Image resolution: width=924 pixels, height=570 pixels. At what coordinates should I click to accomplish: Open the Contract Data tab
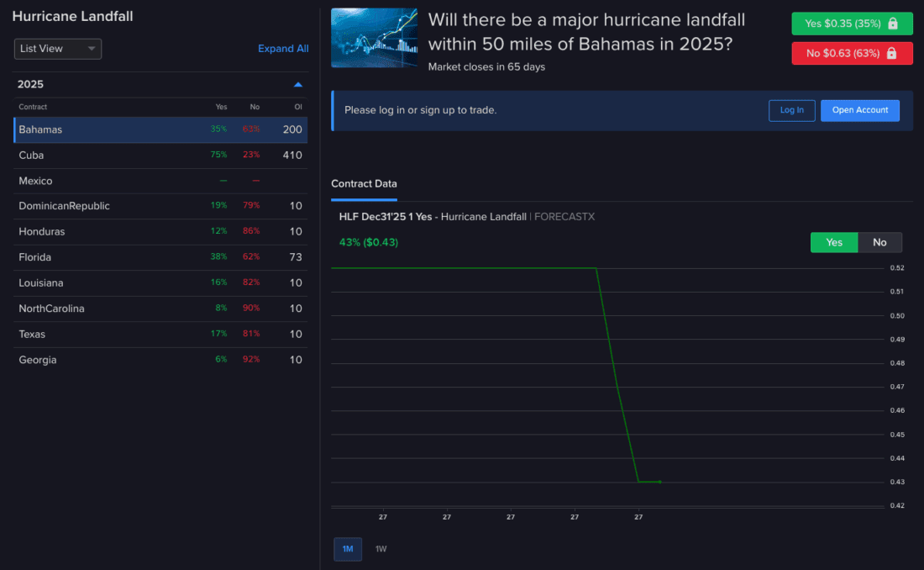click(x=364, y=183)
